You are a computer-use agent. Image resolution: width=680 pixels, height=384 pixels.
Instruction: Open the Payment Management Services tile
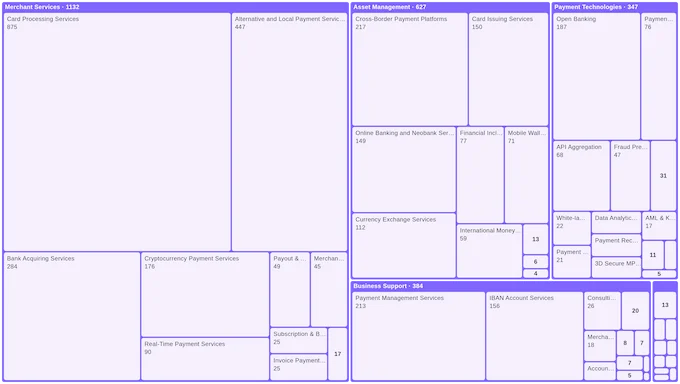pyautogui.click(x=418, y=336)
